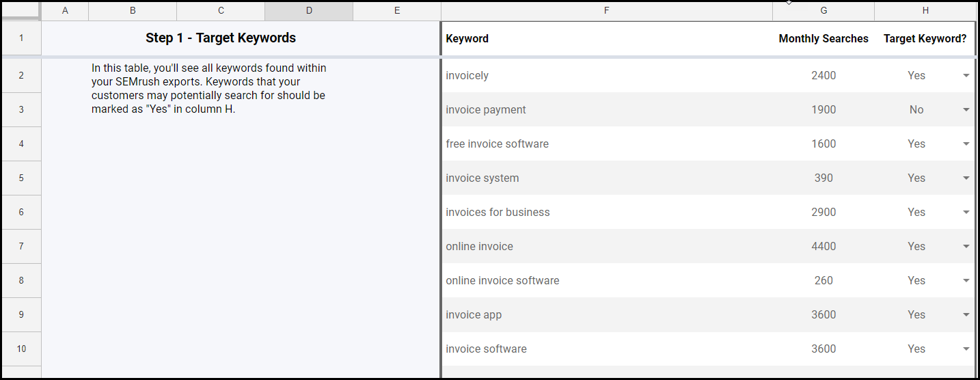Select the 'invoice payment' keyword cell
980x380 pixels.
coord(607,109)
